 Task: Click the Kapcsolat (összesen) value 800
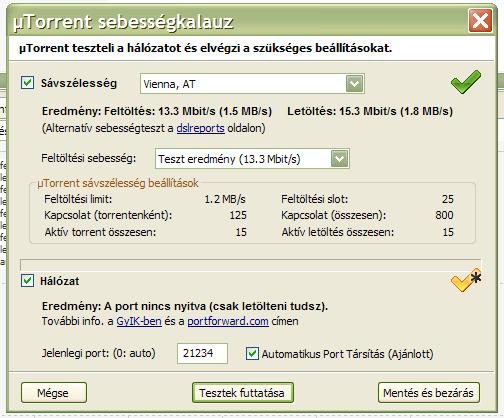(444, 215)
